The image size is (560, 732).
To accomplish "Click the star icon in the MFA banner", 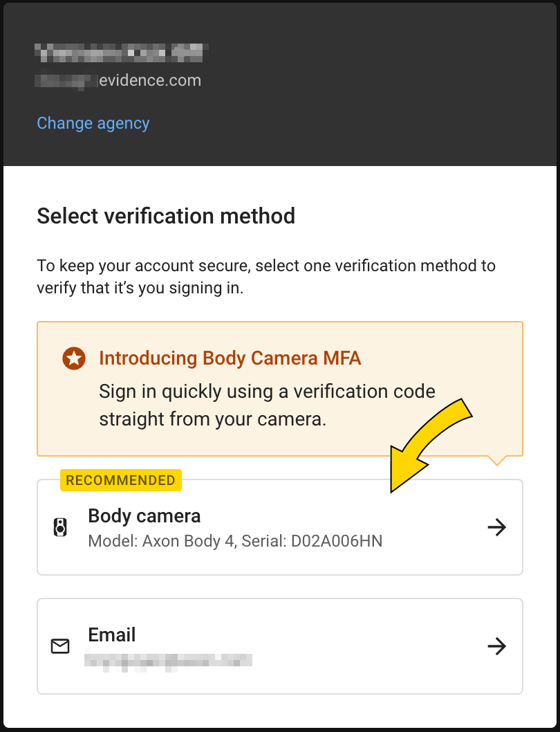I will point(74,358).
